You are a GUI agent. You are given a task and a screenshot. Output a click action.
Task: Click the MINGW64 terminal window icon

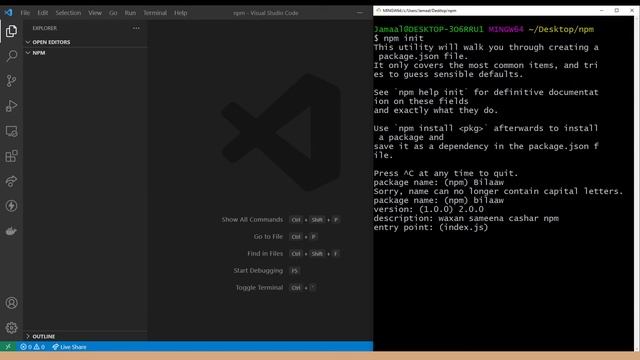tap(378, 11)
